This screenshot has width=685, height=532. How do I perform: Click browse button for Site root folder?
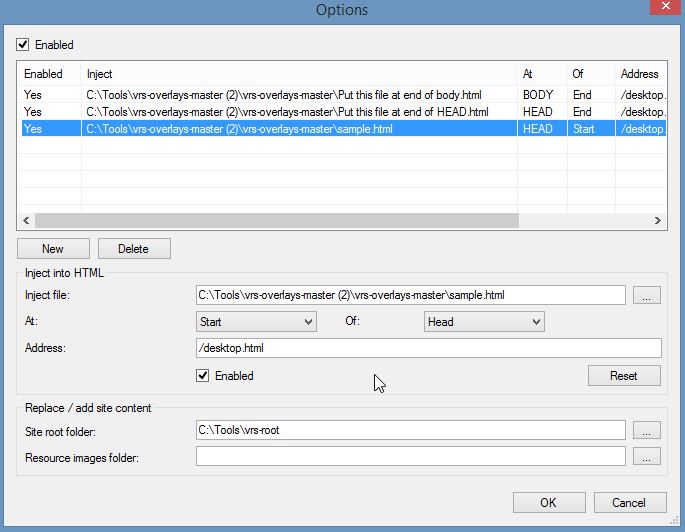(647, 430)
